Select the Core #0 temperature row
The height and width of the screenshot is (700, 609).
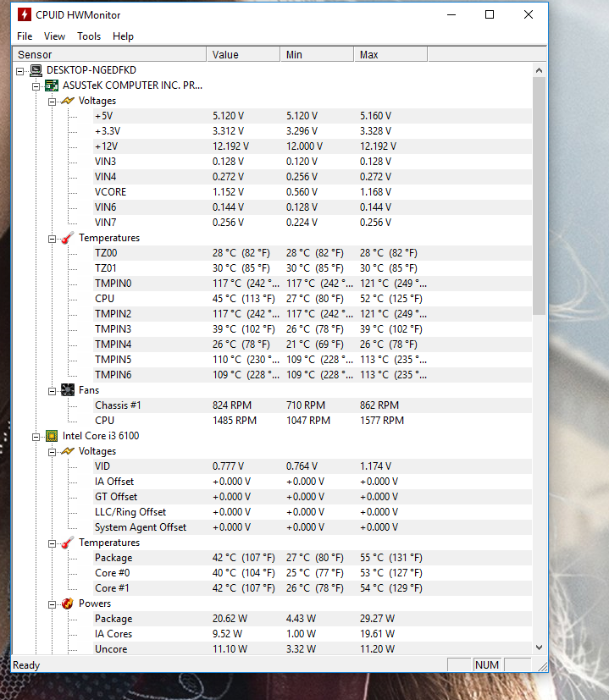coord(313,573)
